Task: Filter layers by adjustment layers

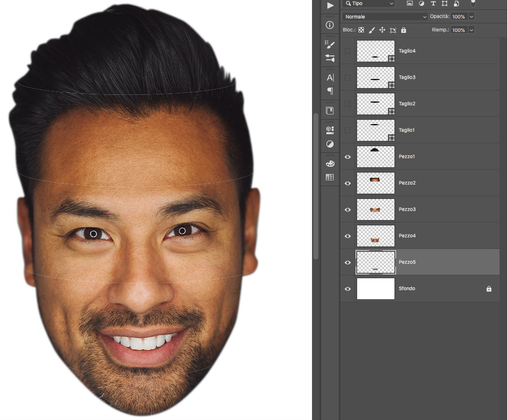Action: (421, 3)
